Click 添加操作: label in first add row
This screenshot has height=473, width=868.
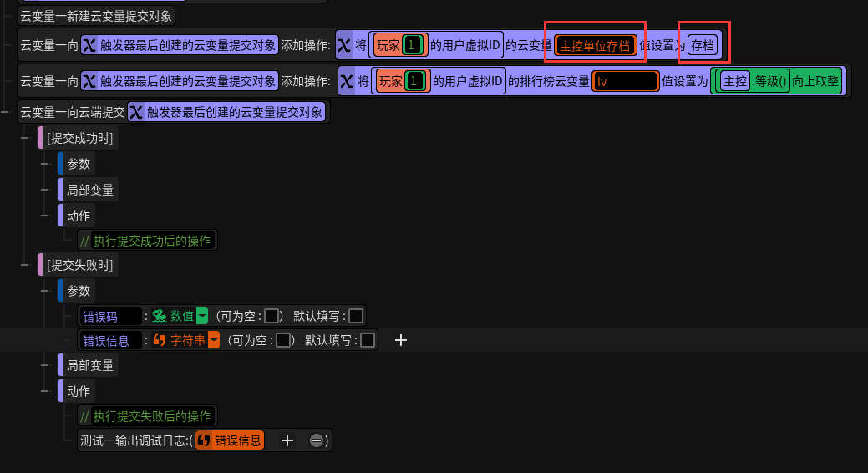tap(306, 45)
